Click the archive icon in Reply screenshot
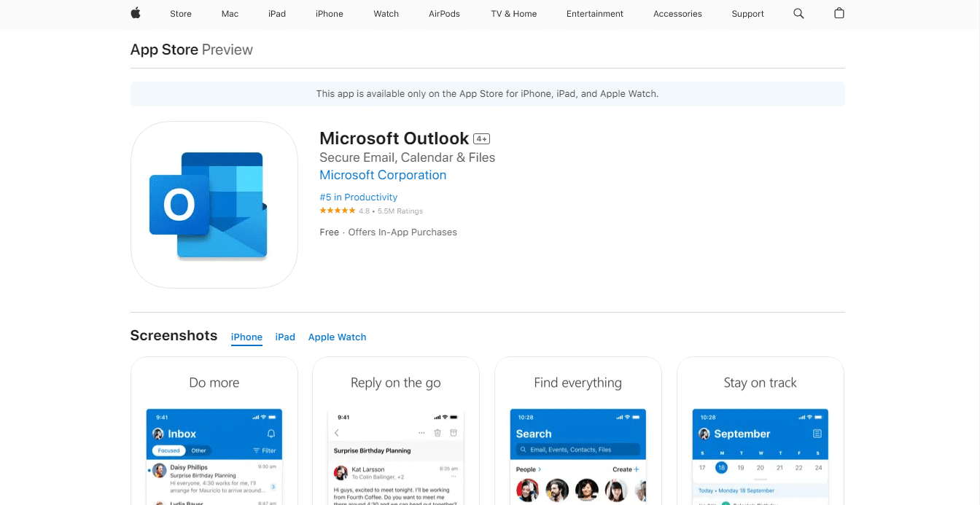This screenshot has height=505, width=980. pyautogui.click(x=454, y=433)
